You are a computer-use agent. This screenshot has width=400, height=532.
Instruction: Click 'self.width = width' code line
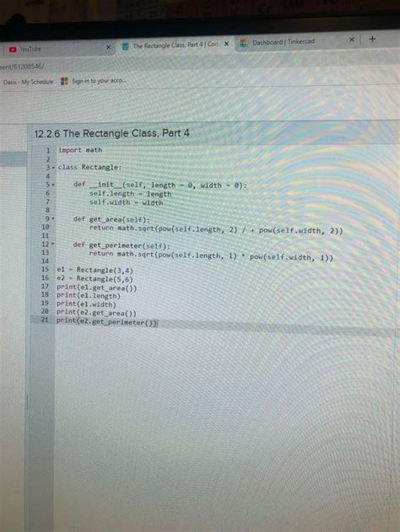tap(127, 202)
